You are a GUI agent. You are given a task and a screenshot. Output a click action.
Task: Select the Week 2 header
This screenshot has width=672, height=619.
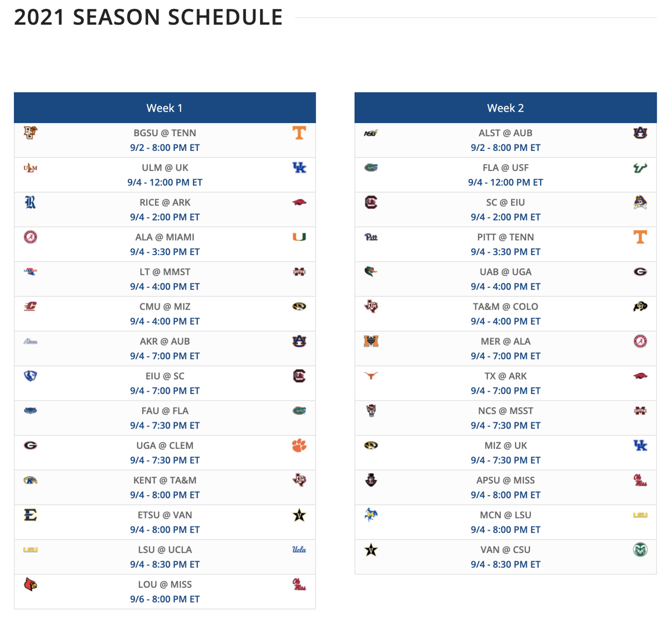coord(506,108)
